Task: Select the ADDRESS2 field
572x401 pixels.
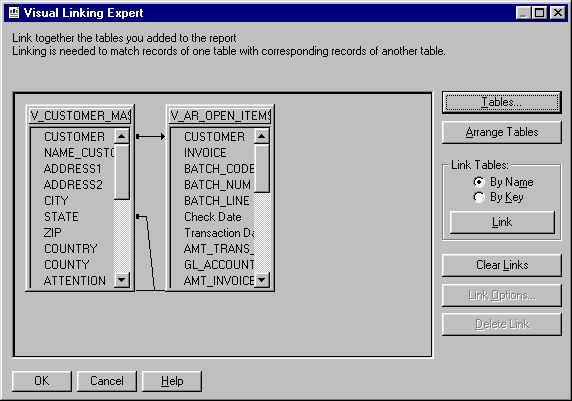Action: point(73,185)
